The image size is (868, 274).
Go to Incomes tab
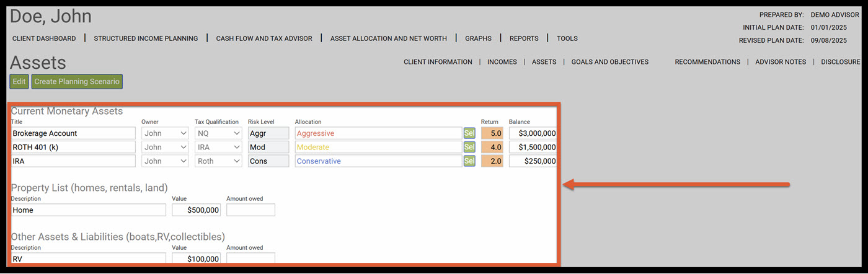pyautogui.click(x=502, y=62)
